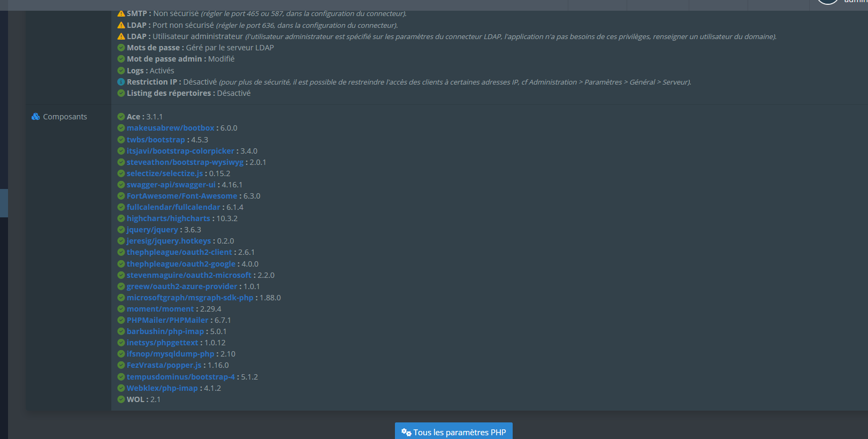The height and width of the screenshot is (439, 868).
Task: Click the green check beside twbs/bootstrap
Action: coord(121,140)
